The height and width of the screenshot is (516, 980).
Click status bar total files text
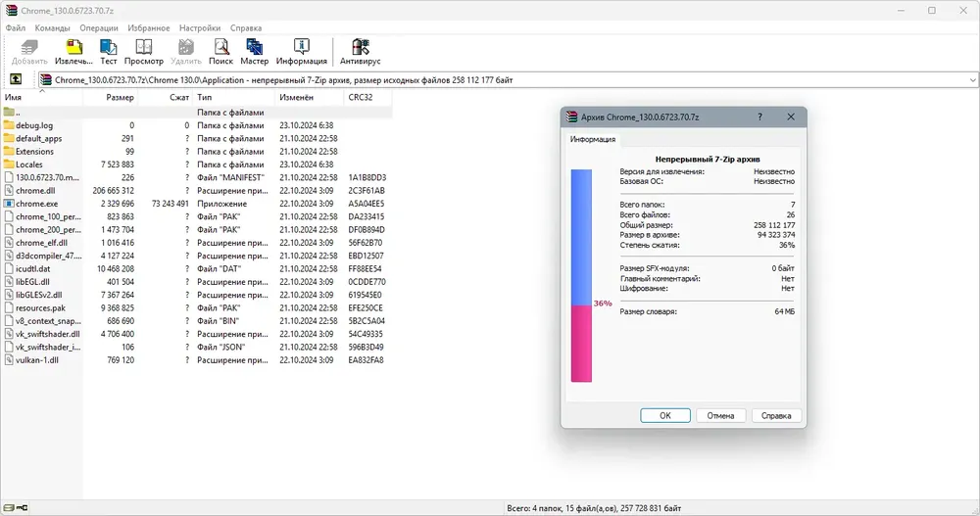[594, 508]
